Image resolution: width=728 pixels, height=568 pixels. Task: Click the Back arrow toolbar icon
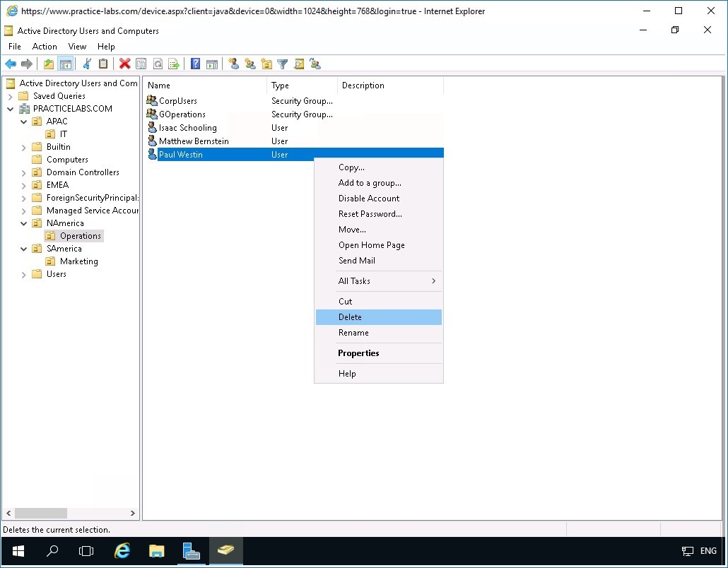(11, 64)
